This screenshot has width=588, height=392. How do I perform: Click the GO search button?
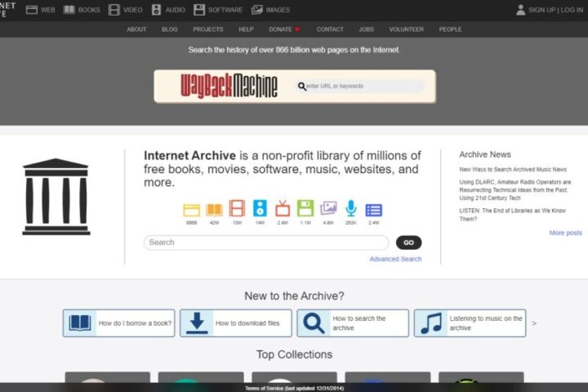pos(409,243)
